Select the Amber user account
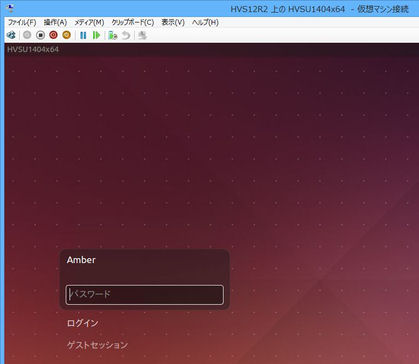Viewport: 419px width, 364px height. click(81, 260)
